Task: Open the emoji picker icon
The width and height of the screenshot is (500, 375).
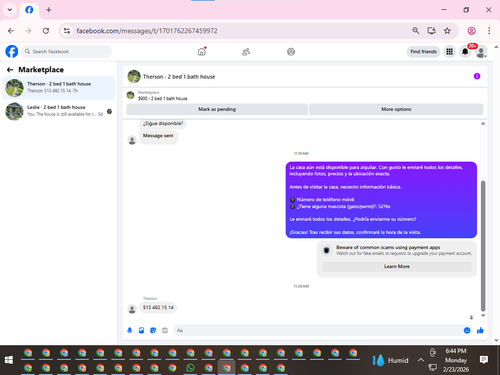Action: tap(467, 330)
